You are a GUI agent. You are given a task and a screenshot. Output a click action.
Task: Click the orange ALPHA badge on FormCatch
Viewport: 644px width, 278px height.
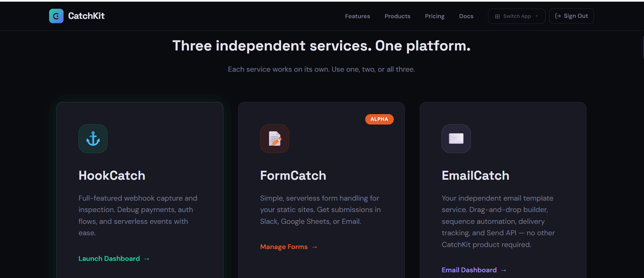[x=379, y=119]
